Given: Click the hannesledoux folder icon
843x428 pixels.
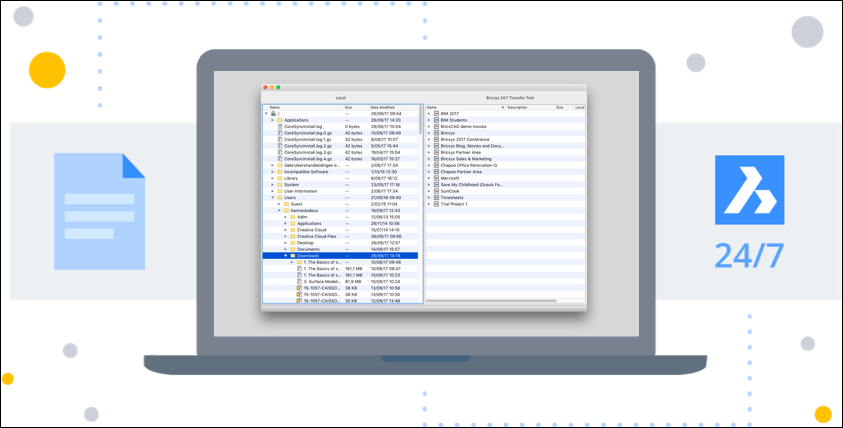Looking at the screenshot, I should 286,210.
